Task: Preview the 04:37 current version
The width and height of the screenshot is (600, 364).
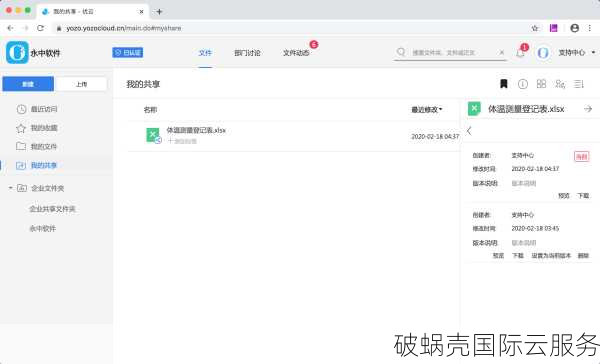Action: click(564, 196)
